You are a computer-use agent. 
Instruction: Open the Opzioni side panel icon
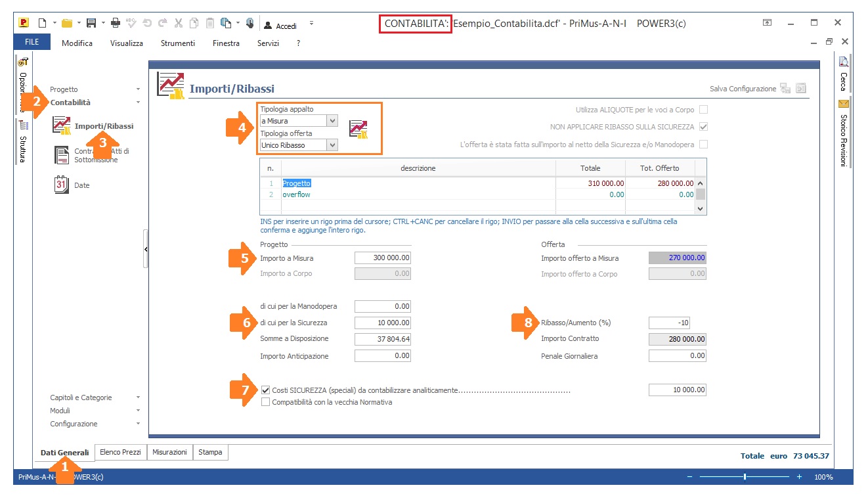(x=22, y=62)
